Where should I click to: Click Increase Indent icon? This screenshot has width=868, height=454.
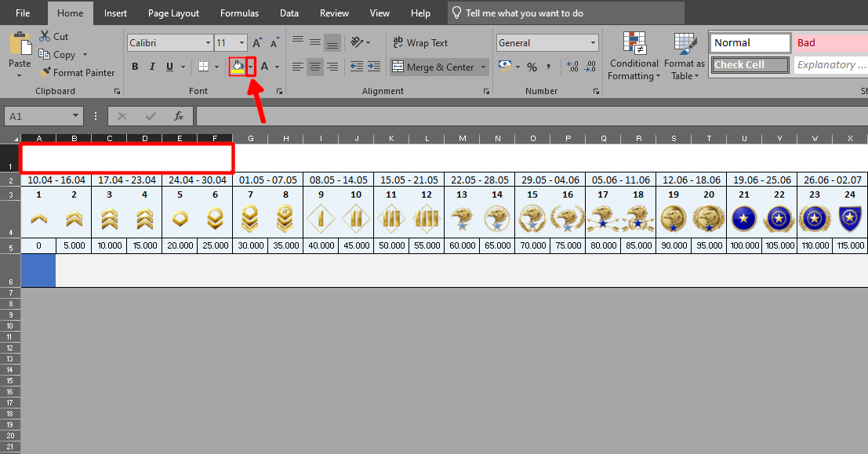(x=374, y=67)
